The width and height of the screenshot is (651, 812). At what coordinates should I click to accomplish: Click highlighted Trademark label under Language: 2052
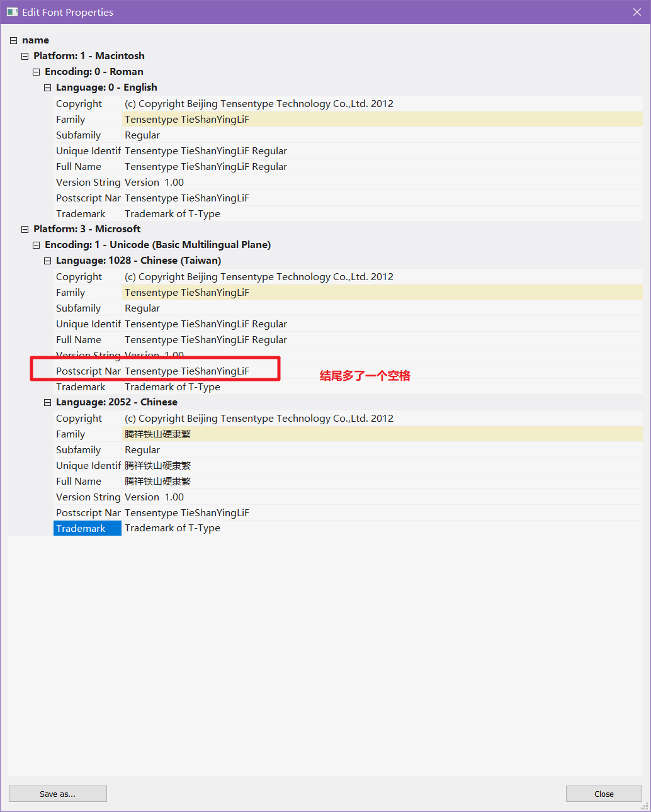[88, 528]
